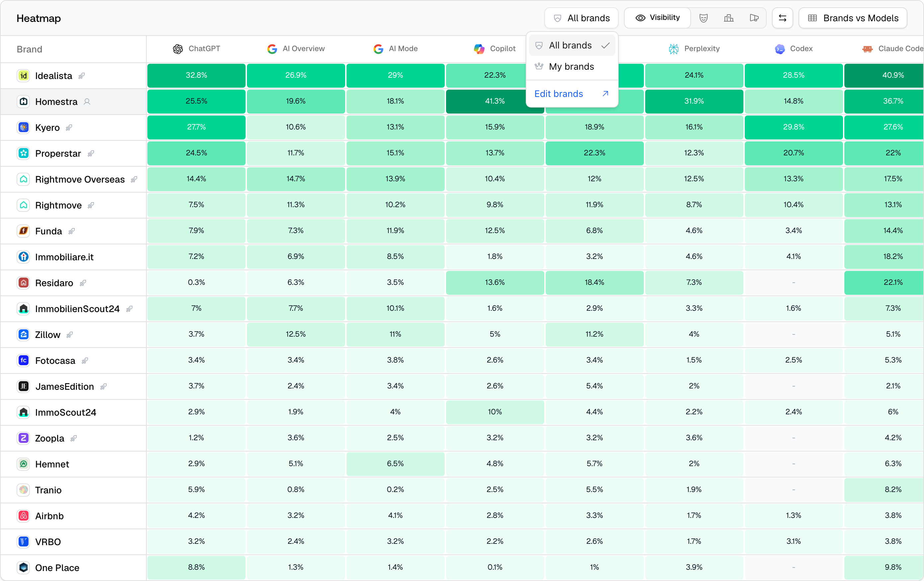Screen dimensions: 924x581
Task: Select the Visibility metric toggle
Action: 657,18
